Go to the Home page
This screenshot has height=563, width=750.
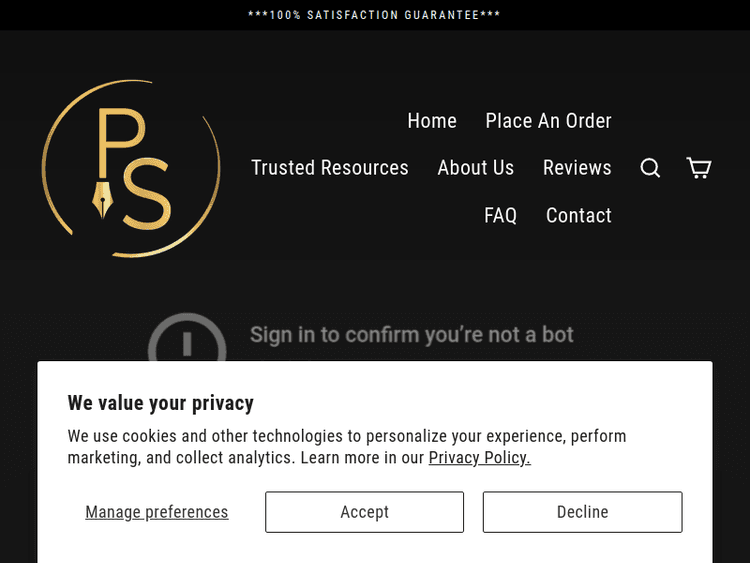pos(432,121)
